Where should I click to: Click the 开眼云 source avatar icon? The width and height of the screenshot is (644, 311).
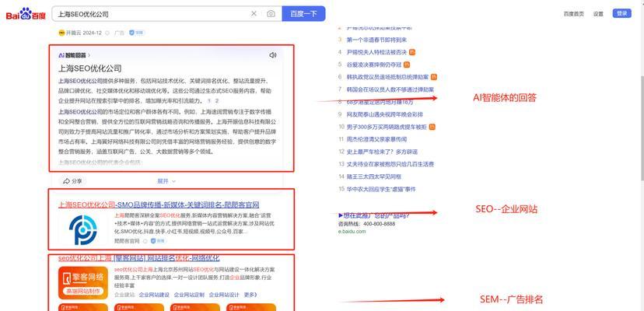tap(61, 33)
